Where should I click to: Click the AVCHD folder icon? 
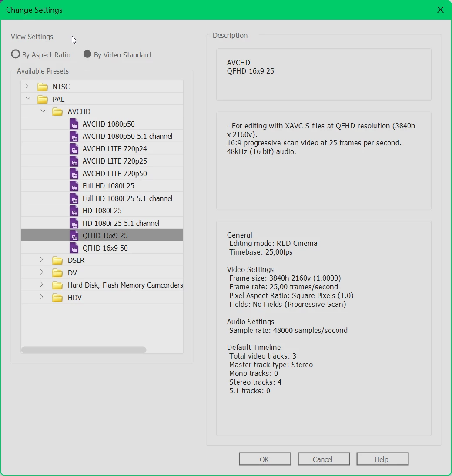(x=57, y=112)
